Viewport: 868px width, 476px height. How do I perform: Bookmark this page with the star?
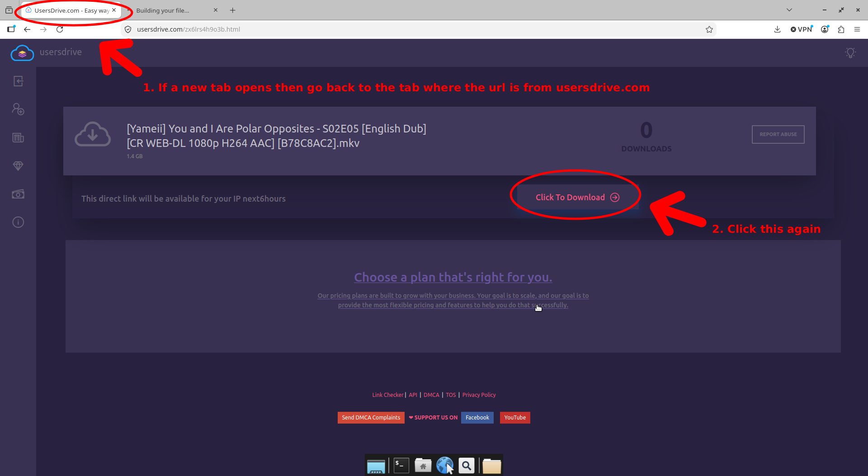[709, 29]
